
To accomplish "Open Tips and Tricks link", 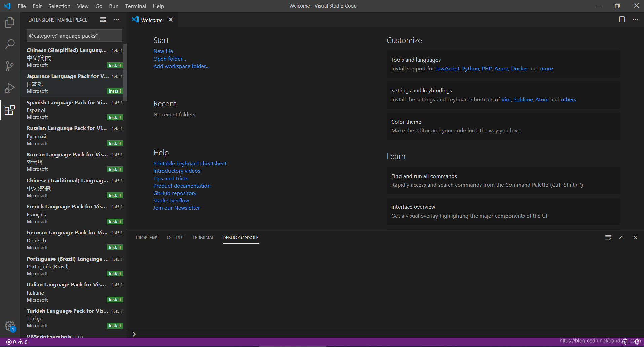I will 171,178.
